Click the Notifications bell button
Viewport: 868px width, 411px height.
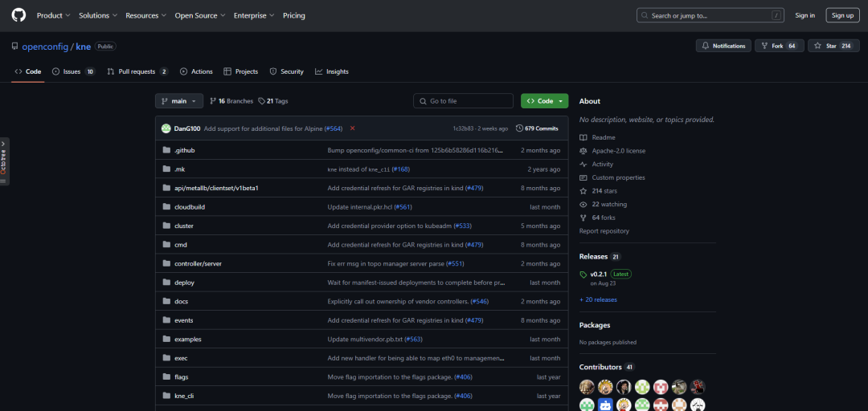point(723,46)
